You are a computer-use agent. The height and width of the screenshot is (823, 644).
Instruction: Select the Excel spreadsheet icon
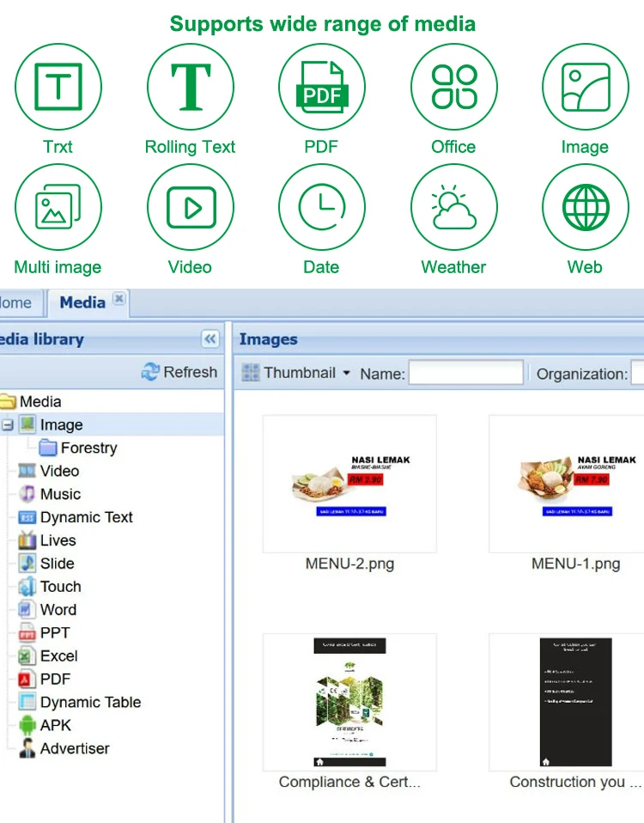[x=27, y=656]
